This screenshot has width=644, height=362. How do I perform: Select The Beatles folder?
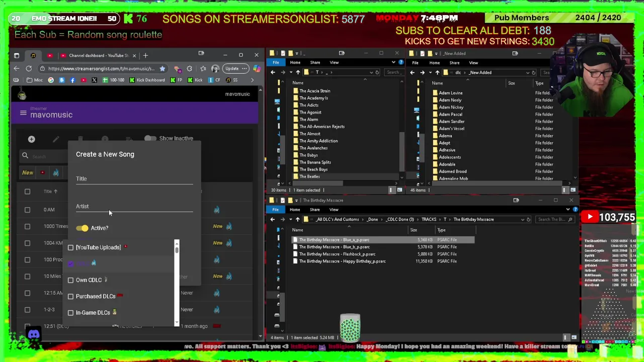(x=309, y=176)
